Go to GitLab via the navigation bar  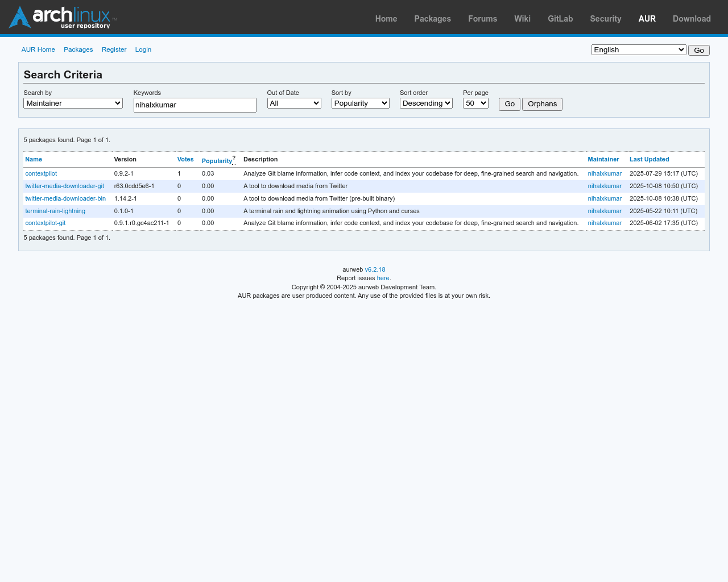(560, 19)
